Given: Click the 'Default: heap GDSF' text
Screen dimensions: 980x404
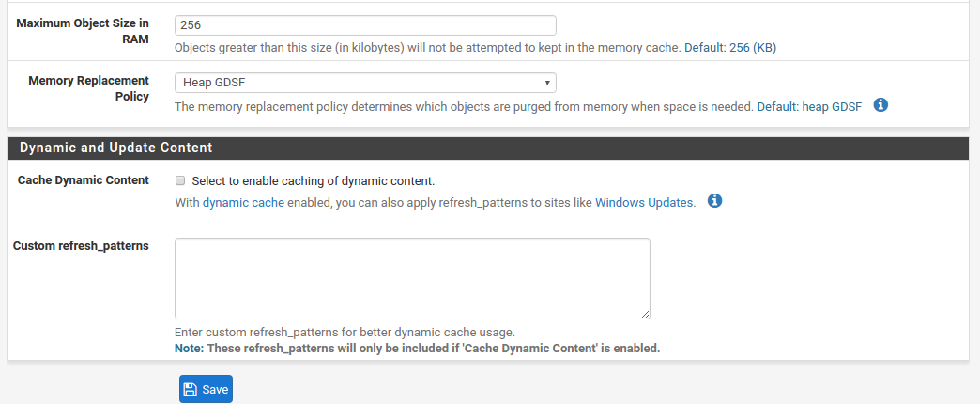Looking at the screenshot, I should coord(809,107).
